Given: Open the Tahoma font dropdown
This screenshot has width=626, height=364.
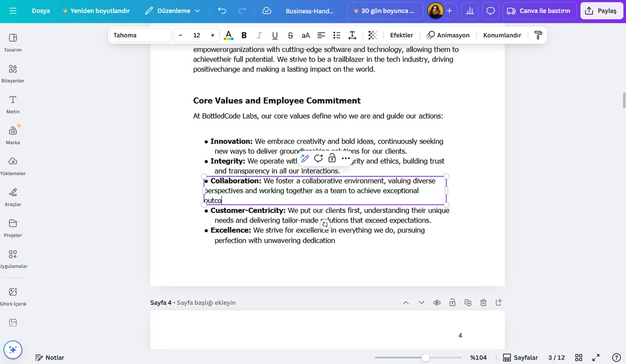Looking at the screenshot, I should tap(141, 35).
